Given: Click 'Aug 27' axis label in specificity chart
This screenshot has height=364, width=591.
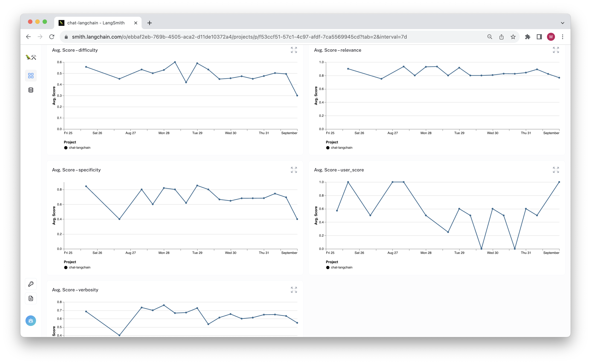Looking at the screenshot, I should (x=131, y=253).
